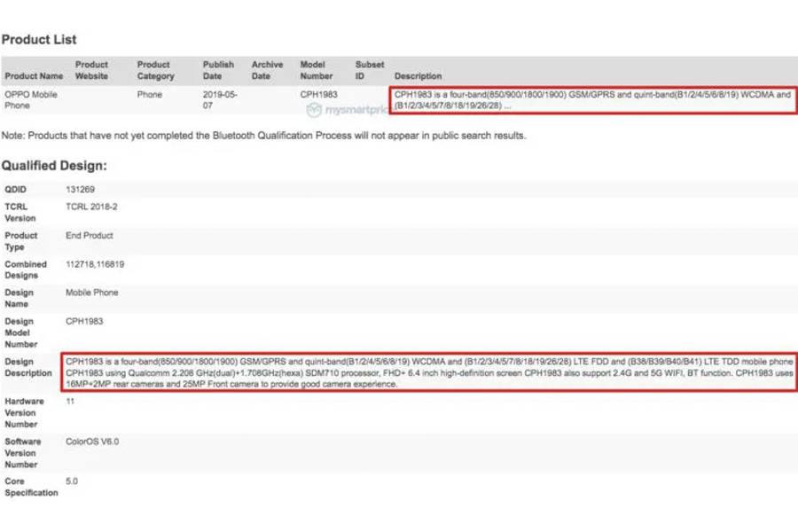Image resolution: width=798 pixels, height=532 pixels.
Task: Click the Hardware Version Number label
Action: (24, 413)
